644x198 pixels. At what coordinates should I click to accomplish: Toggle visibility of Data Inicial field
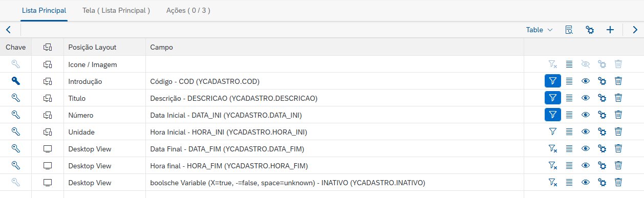point(586,115)
